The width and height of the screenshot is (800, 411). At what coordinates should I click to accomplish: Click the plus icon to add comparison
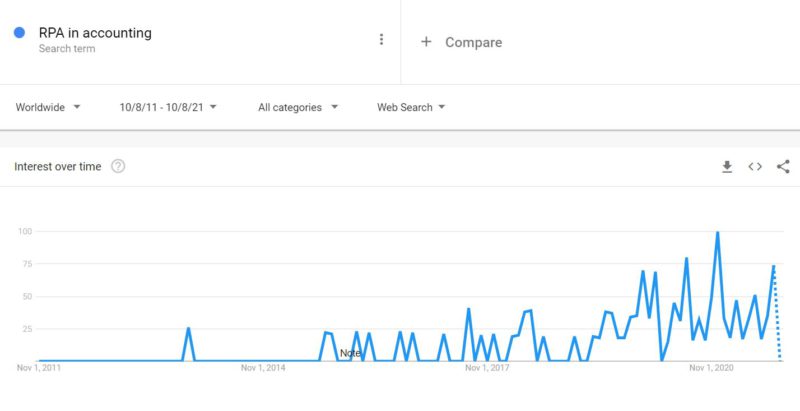pos(426,42)
